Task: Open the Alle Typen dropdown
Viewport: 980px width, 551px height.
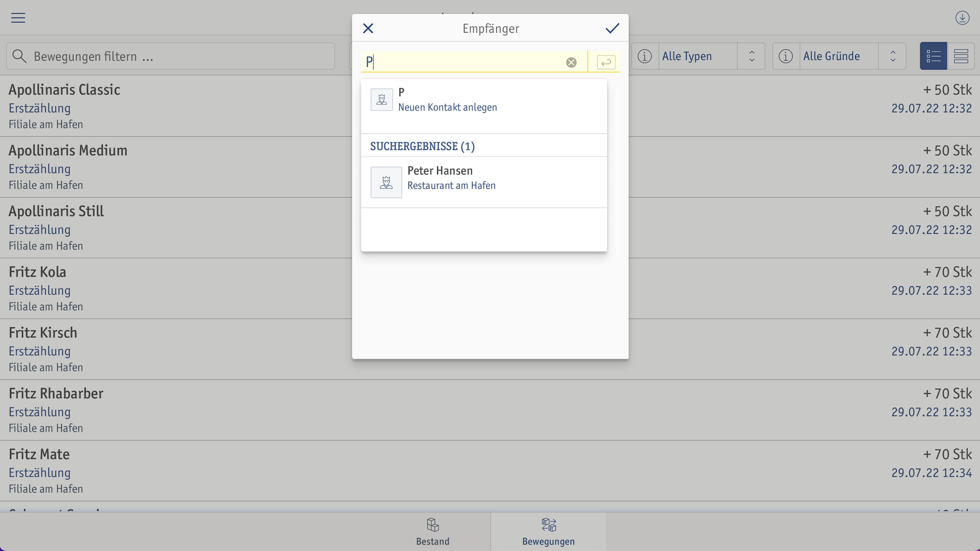Action: click(x=698, y=56)
